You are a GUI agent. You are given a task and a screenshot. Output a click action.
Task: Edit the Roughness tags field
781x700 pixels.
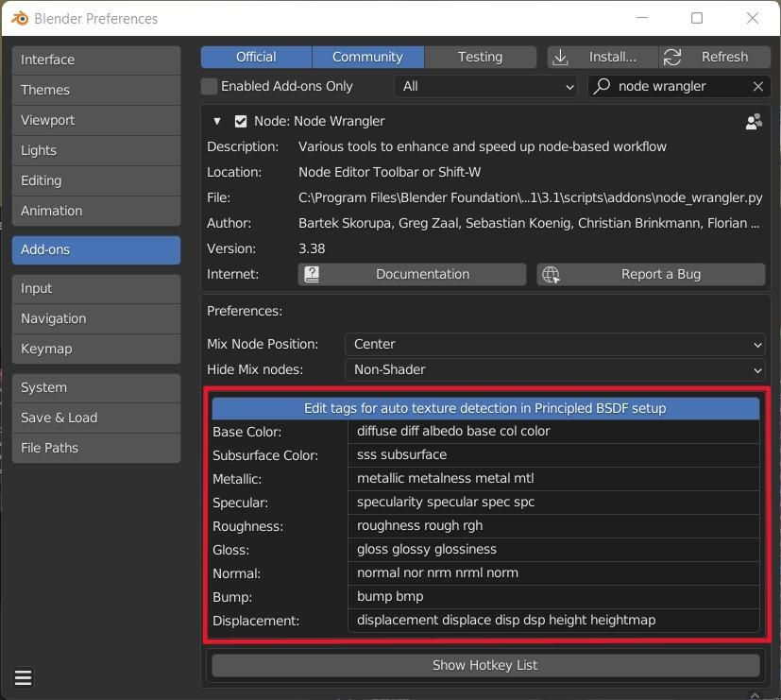click(553, 526)
